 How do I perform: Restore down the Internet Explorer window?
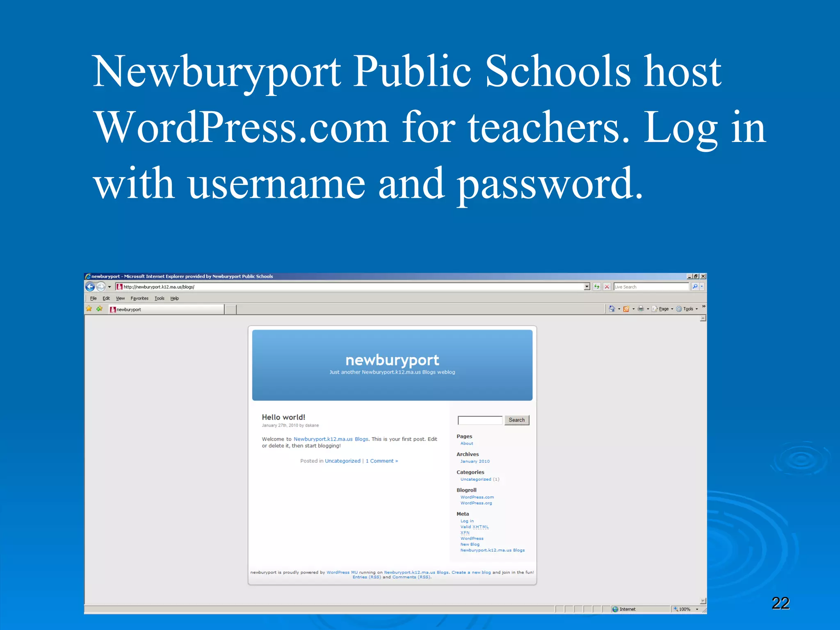(696, 276)
